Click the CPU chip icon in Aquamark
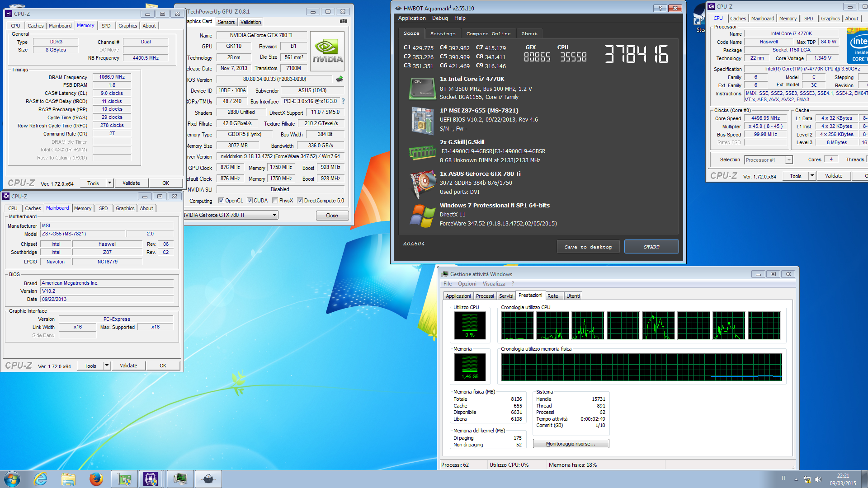Screen dimensions: 868x488 [422, 88]
